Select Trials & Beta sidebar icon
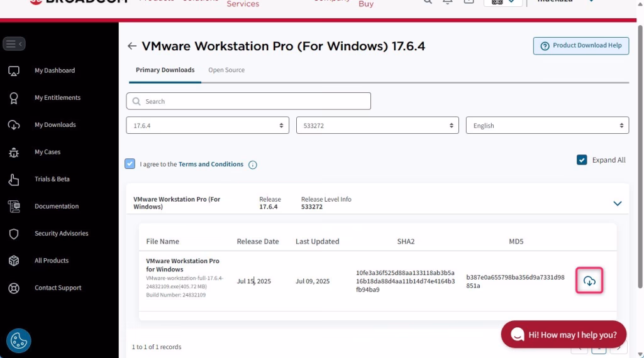 click(14, 180)
